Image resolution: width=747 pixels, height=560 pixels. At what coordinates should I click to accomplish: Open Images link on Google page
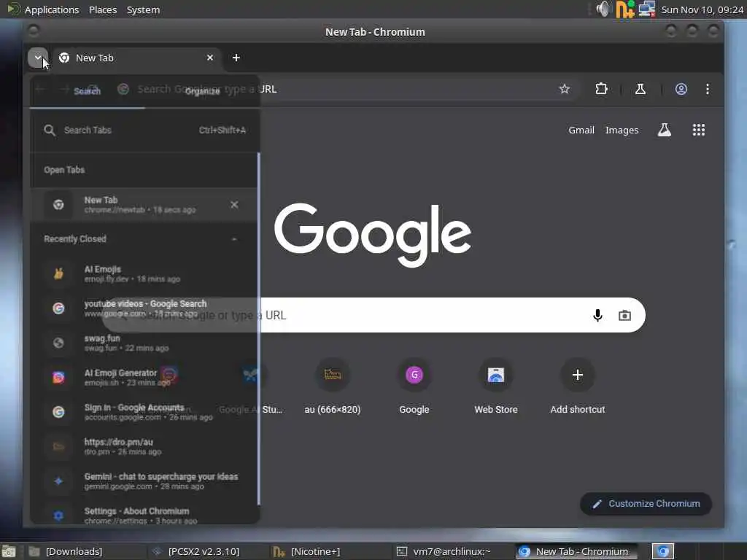tap(622, 130)
